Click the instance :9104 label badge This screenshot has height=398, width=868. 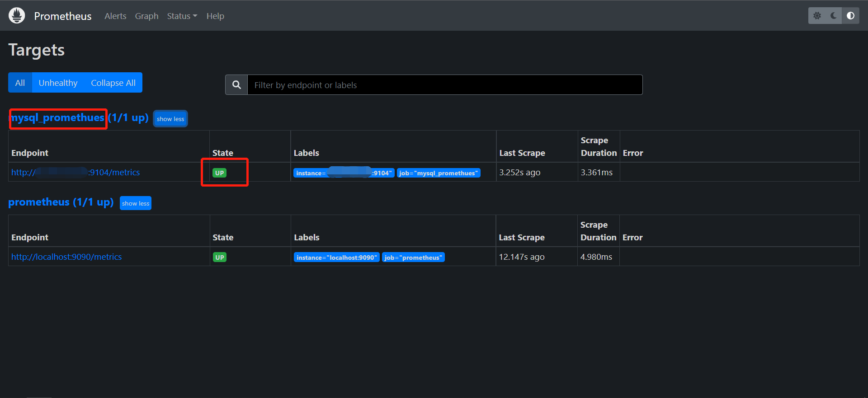pos(344,173)
